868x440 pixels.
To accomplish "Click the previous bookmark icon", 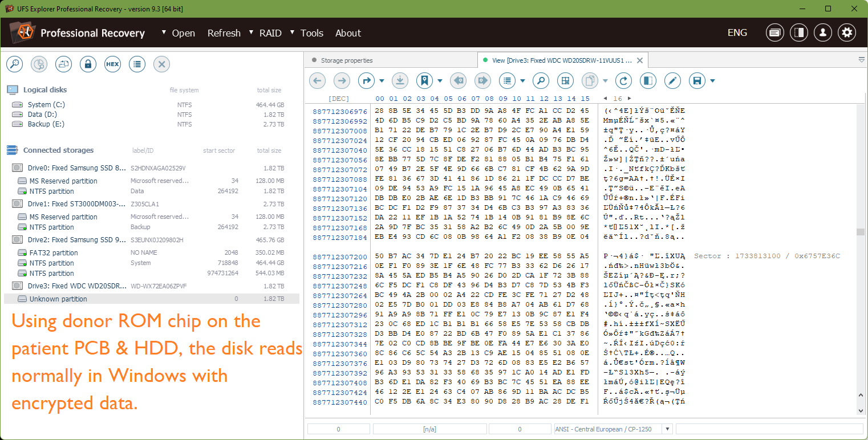I will point(458,81).
